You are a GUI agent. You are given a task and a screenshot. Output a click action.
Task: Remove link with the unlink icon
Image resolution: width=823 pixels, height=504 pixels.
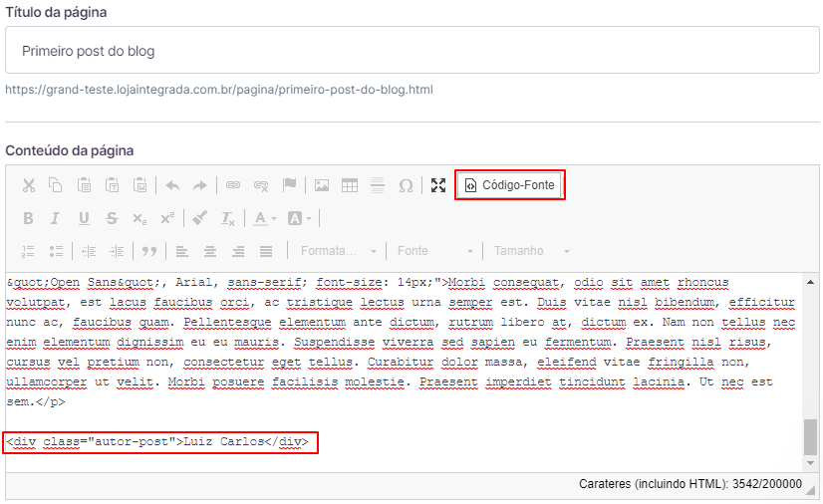click(261, 185)
